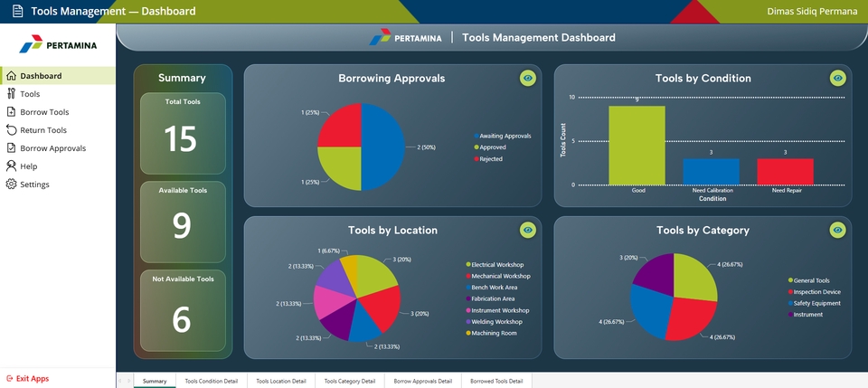The height and width of the screenshot is (388, 868).
Task: Toggle eye icon on Tools by Location
Action: (x=528, y=231)
